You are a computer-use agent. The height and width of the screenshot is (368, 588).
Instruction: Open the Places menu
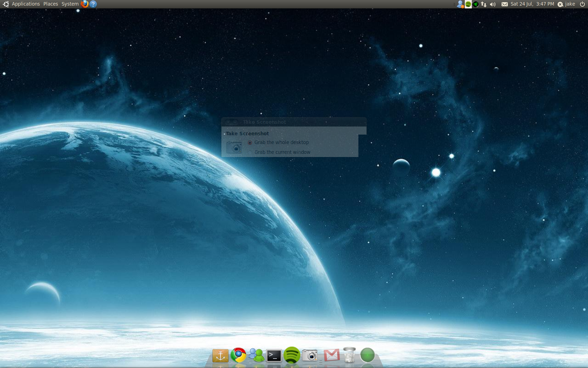(51, 4)
